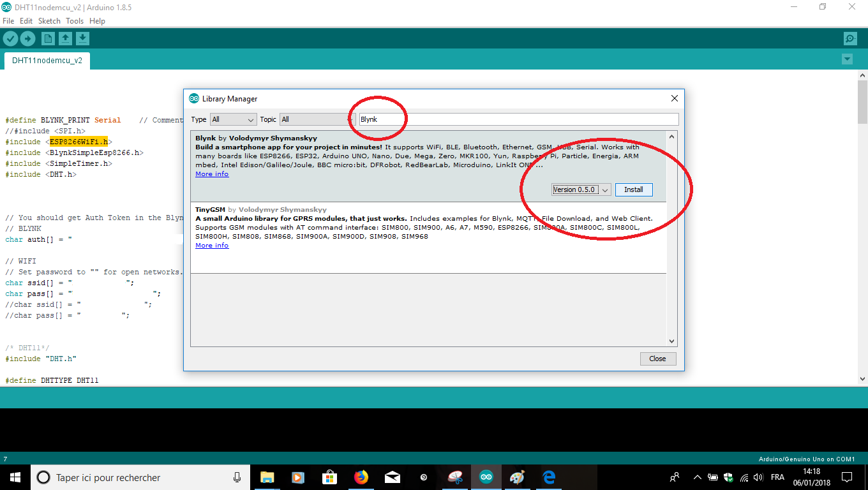Select the DHT11nodemcu_v2 sketch tab

(47, 61)
